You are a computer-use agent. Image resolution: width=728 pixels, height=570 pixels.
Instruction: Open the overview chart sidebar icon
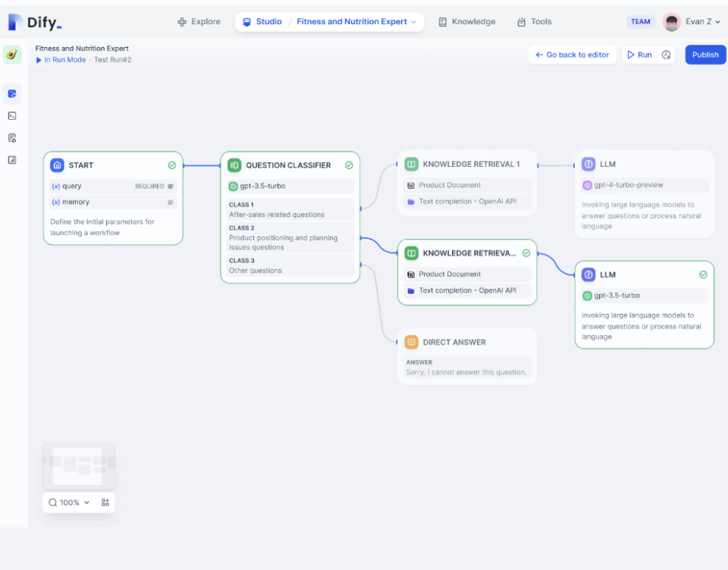pyautogui.click(x=12, y=160)
